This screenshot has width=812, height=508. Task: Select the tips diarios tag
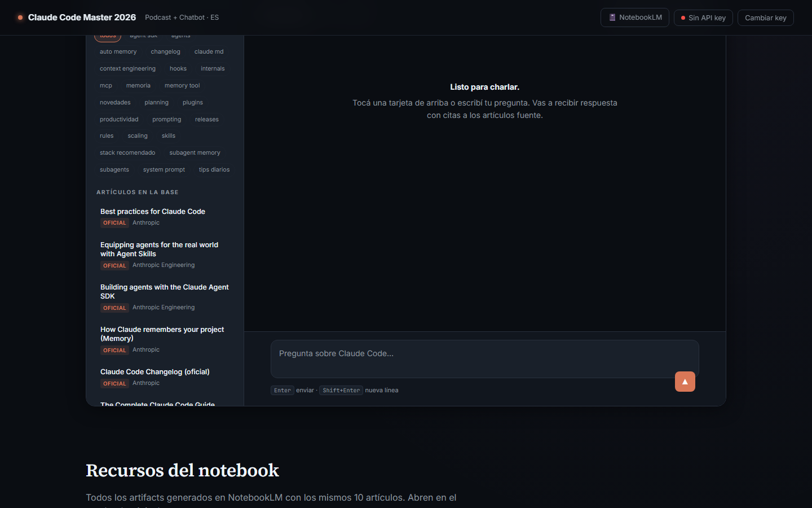click(214, 169)
